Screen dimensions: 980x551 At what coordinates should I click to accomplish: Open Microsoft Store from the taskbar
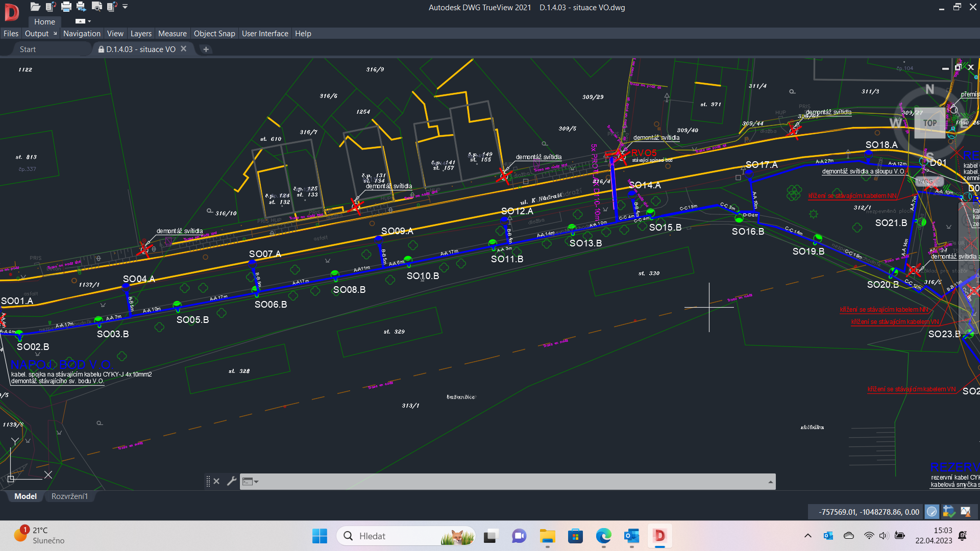[x=575, y=536]
